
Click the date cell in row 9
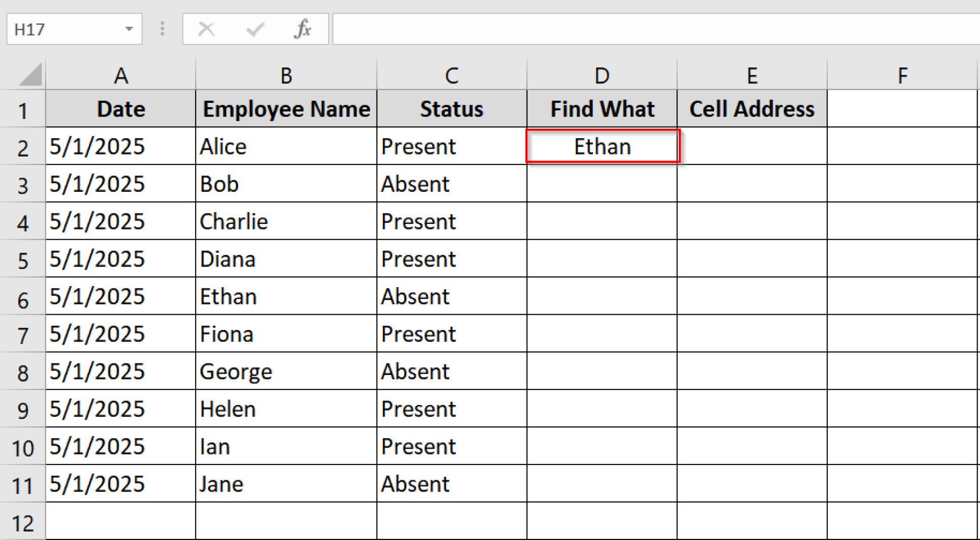pyautogui.click(x=121, y=409)
